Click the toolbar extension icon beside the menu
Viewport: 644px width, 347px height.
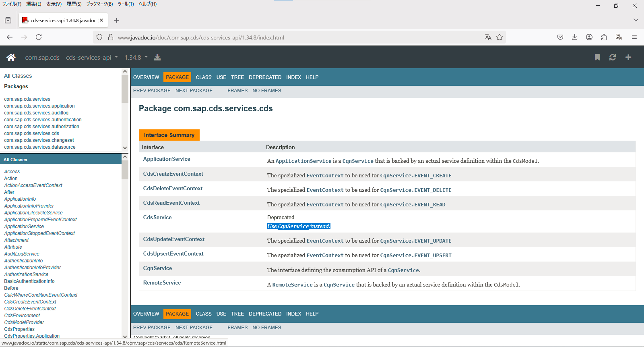click(x=619, y=37)
